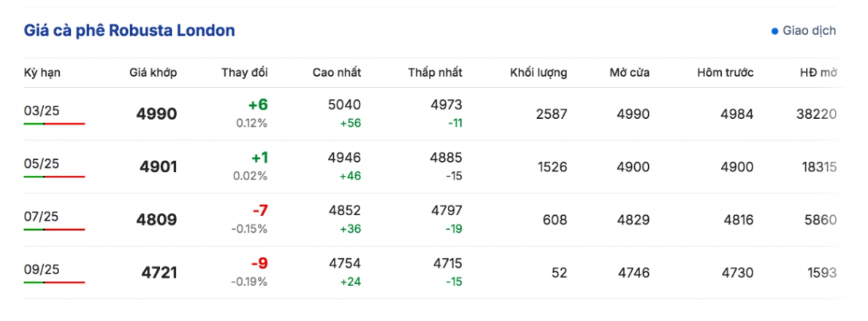Image resolution: width=868 pixels, height=321 pixels.
Task: Select the Giá khớp column header
Action: coord(153,72)
